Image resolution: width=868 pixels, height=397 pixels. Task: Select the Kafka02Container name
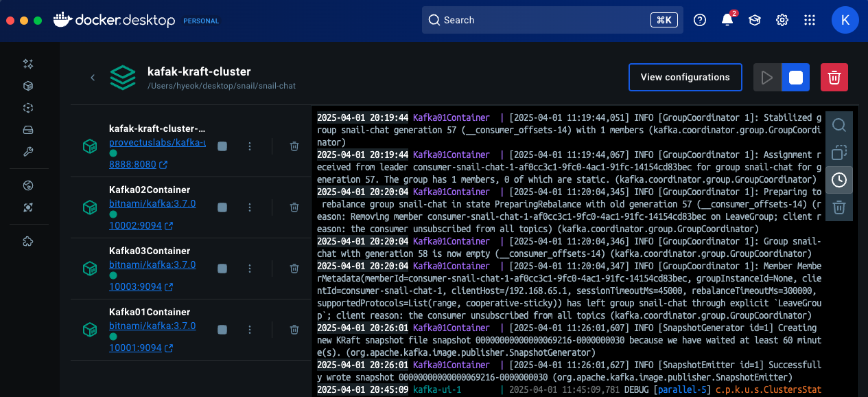pyautogui.click(x=150, y=190)
